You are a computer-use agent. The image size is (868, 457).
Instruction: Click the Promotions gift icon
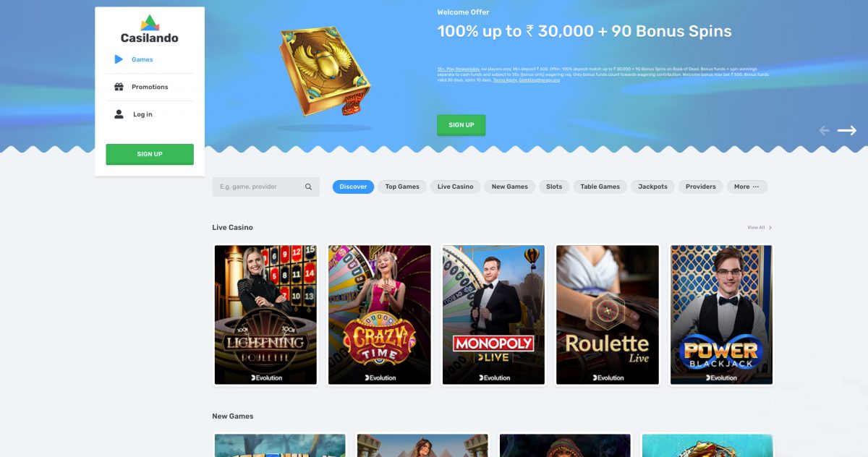(x=119, y=87)
